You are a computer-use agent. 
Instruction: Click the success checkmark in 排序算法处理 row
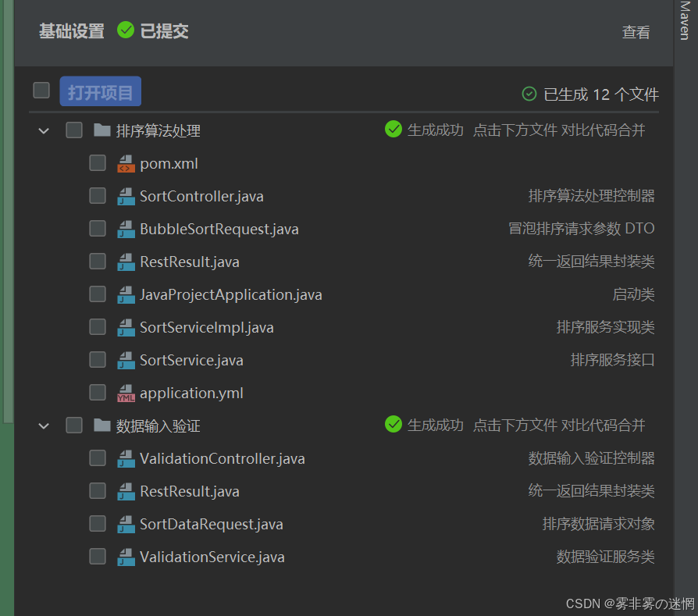394,129
